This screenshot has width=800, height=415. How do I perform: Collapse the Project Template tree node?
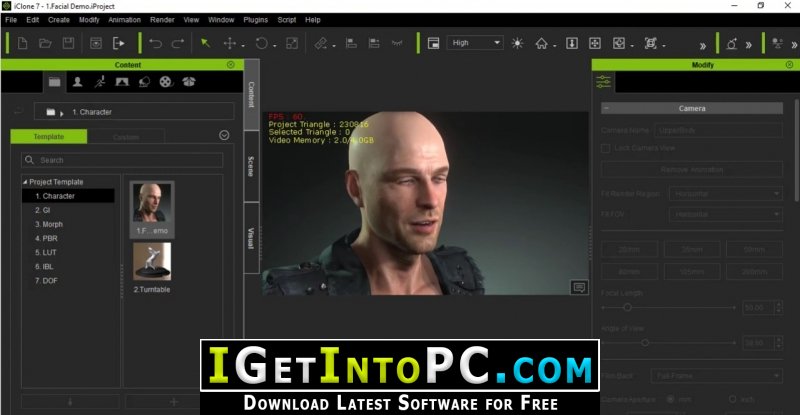point(25,182)
